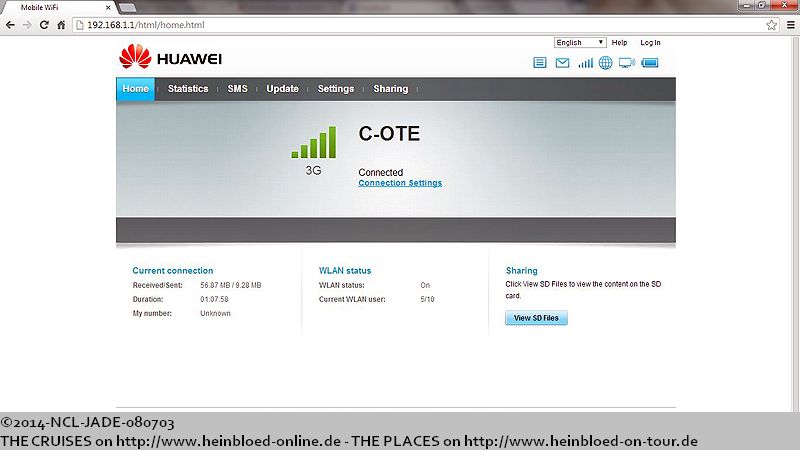This screenshot has width=800, height=450.
Task: Click the browser home icon
Action: click(x=61, y=24)
